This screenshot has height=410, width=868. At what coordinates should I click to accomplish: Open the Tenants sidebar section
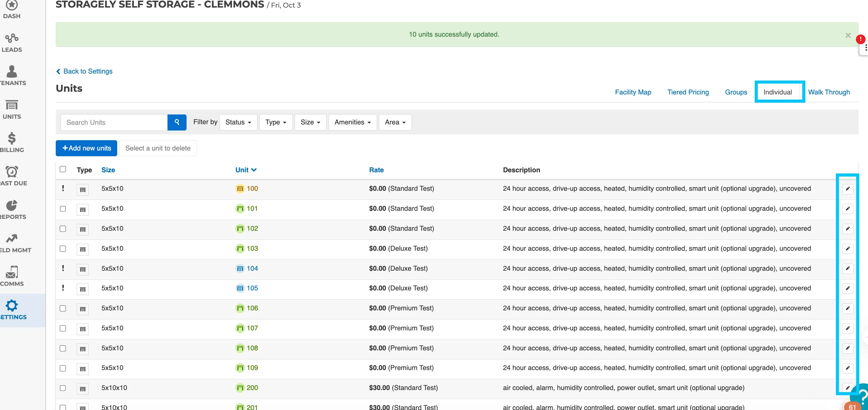(x=12, y=76)
